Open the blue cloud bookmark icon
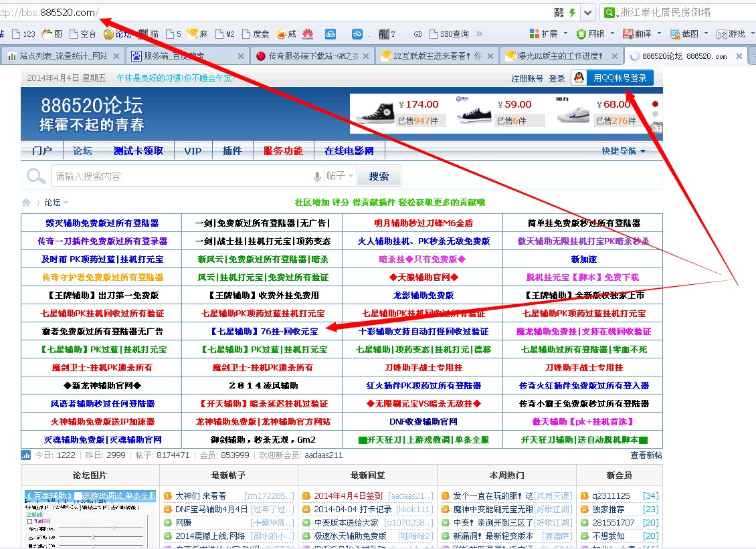756x549 pixels. 330,33
